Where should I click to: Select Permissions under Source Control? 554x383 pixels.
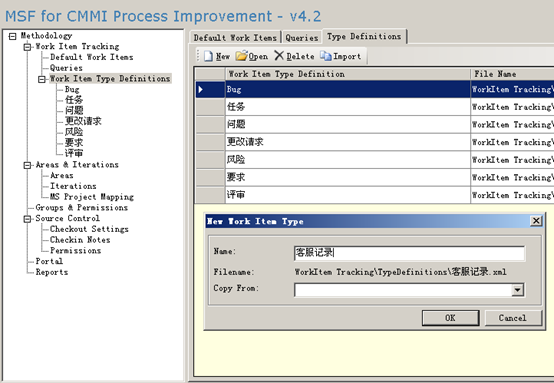point(75,251)
